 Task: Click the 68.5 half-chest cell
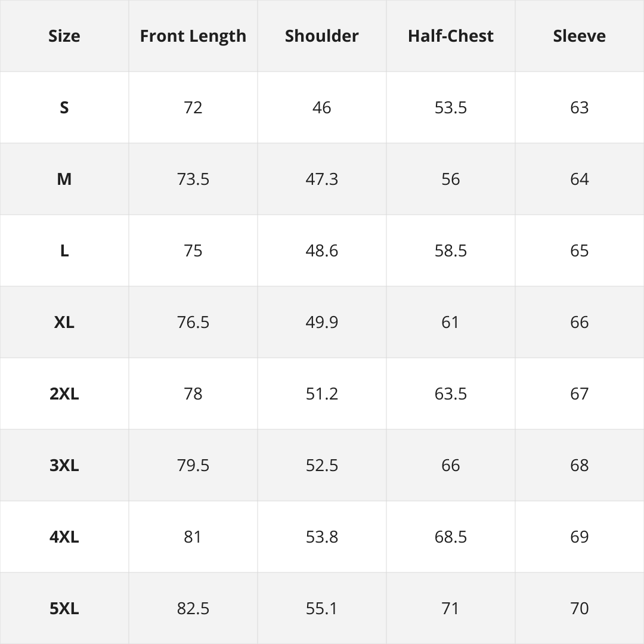(451, 537)
